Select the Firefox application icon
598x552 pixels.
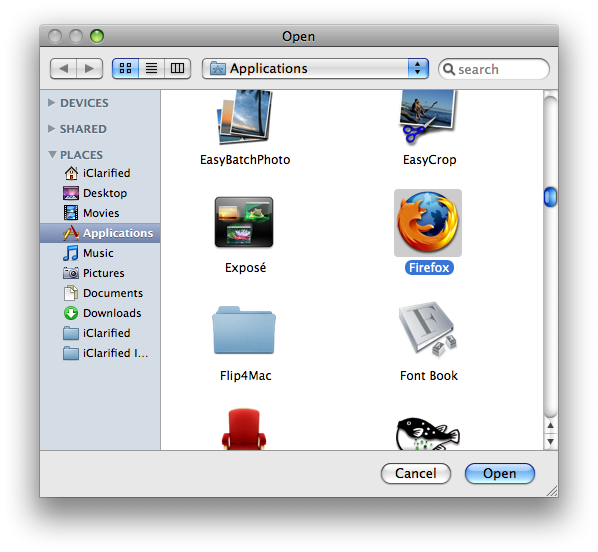coord(428,223)
